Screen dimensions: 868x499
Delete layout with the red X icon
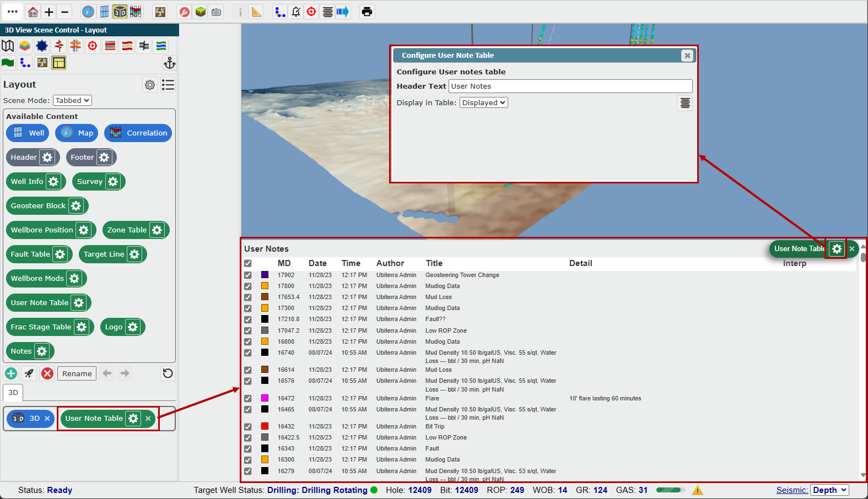click(47, 373)
